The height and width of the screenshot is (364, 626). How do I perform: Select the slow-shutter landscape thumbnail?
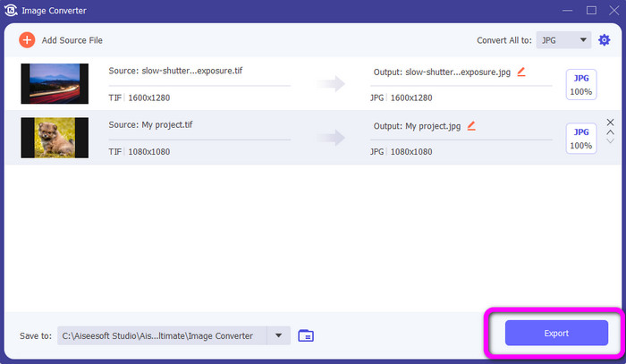55,83
